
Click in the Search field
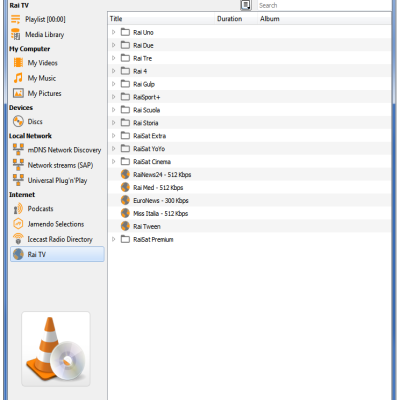pyautogui.click(x=324, y=5)
